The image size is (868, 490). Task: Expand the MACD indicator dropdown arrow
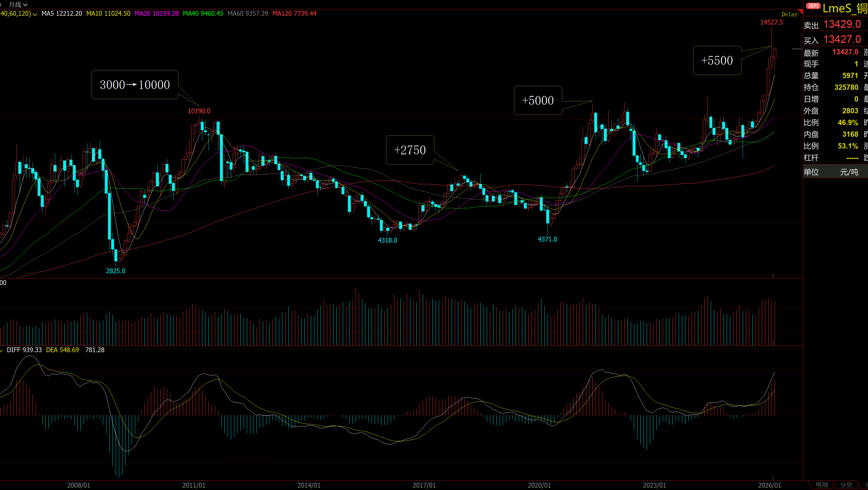[x=1, y=351]
